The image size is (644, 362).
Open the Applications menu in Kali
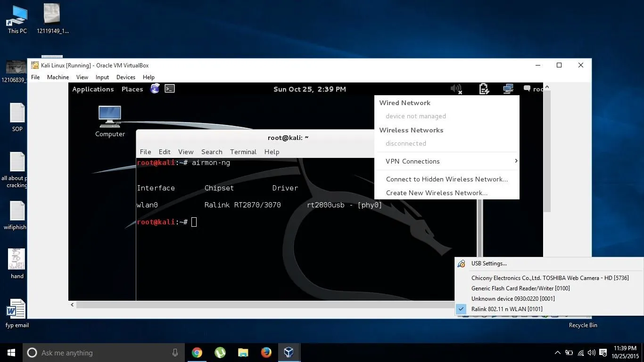[x=93, y=89]
